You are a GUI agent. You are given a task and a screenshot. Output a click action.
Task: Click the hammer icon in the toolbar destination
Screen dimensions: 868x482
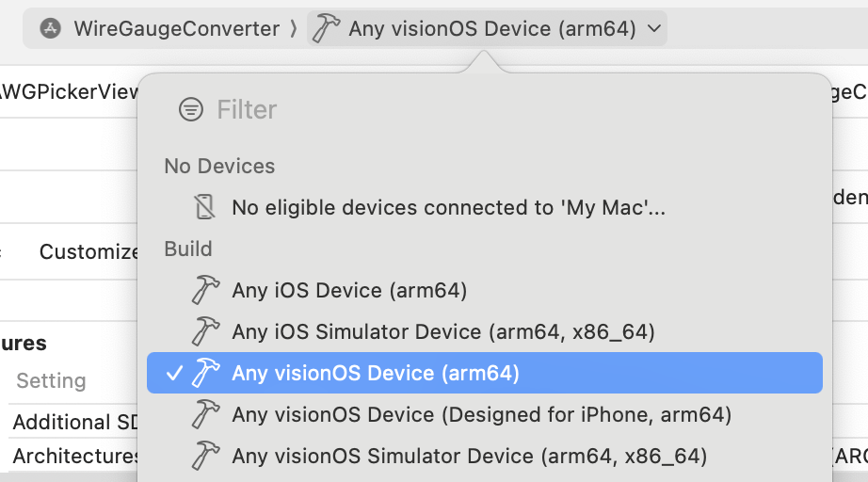point(326,28)
